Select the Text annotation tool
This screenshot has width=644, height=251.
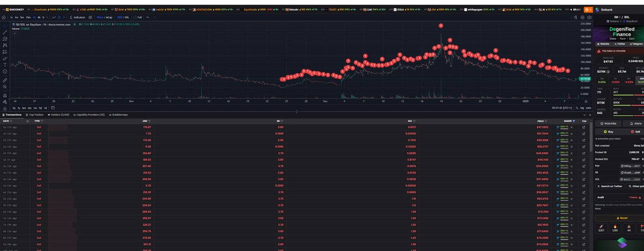[5, 64]
